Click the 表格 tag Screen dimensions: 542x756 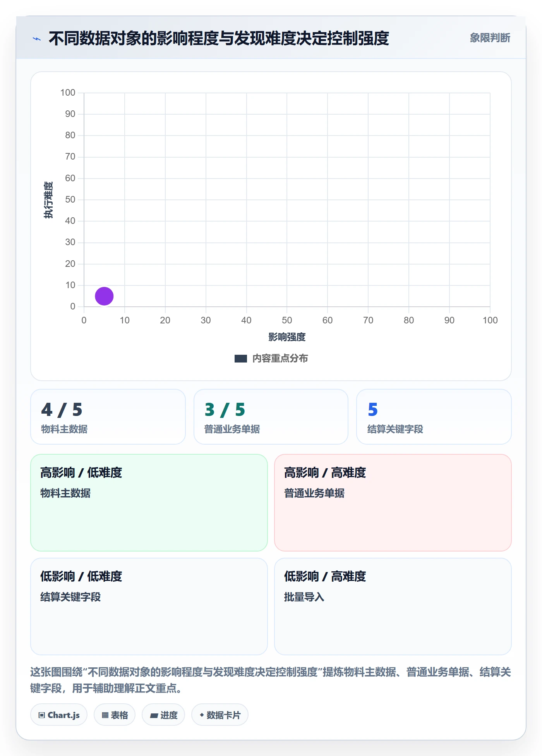115,715
